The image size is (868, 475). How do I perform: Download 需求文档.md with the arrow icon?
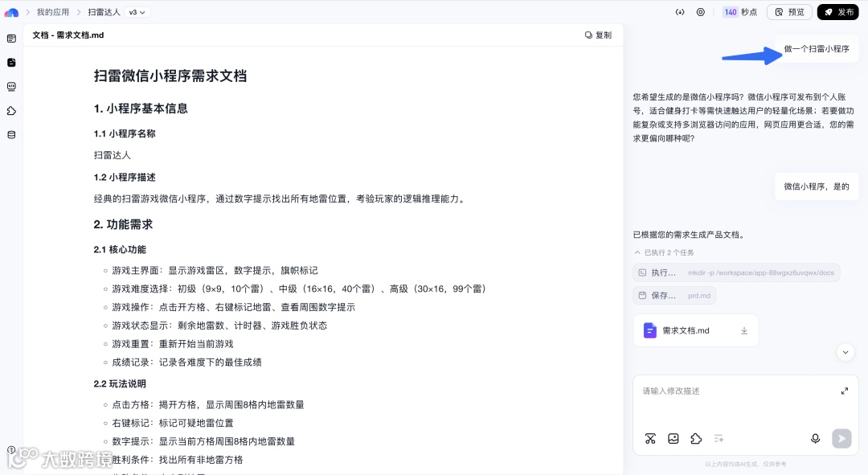[x=744, y=330]
